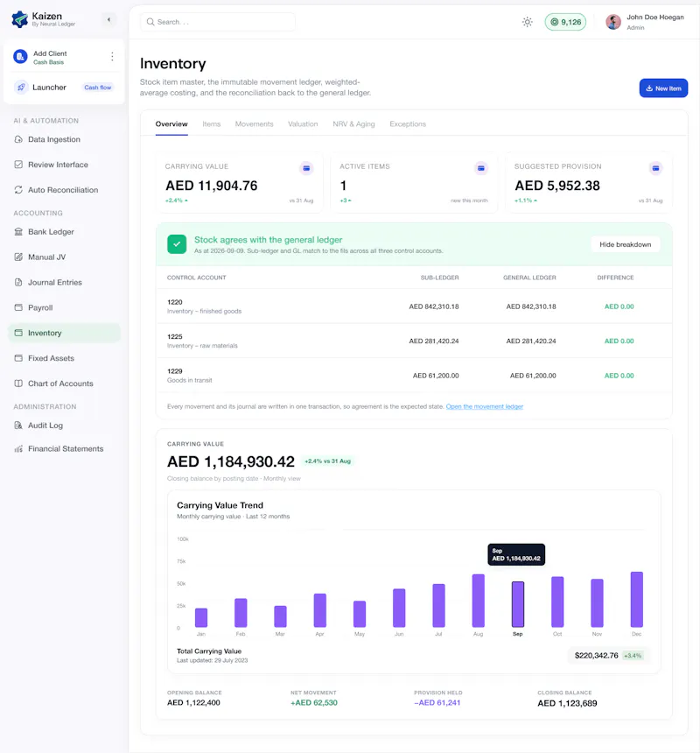Click the Add Client avatar icon
This screenshot has height=753, width=700.
pyautogui.click(x=20, y=57)
